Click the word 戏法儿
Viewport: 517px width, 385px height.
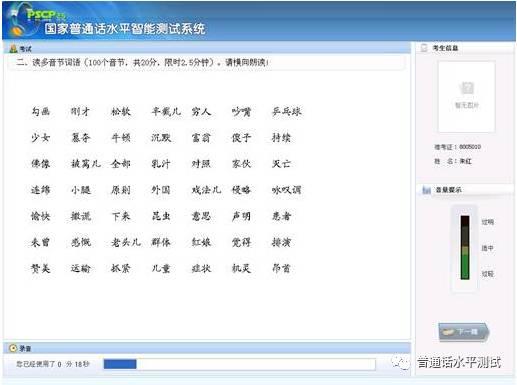(206, 190)
